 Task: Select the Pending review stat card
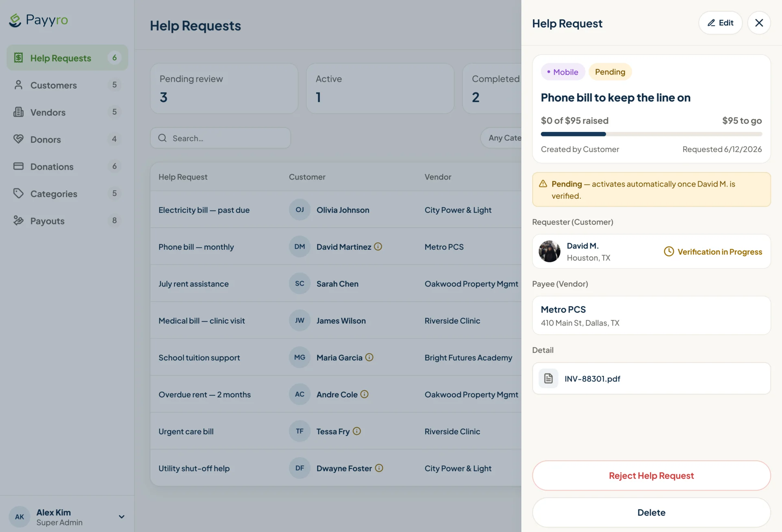coord(224,88)
